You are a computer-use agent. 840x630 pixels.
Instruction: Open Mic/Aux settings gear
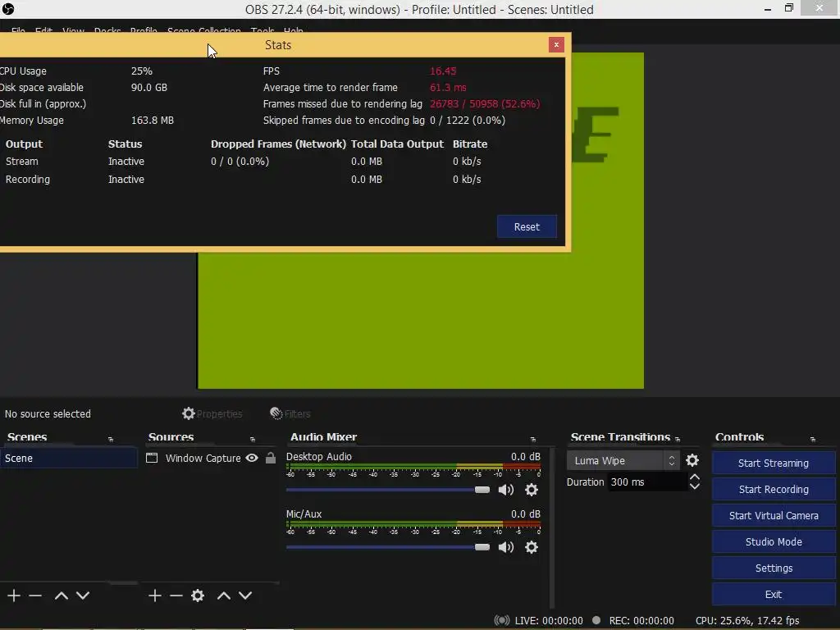pos(532,547)
